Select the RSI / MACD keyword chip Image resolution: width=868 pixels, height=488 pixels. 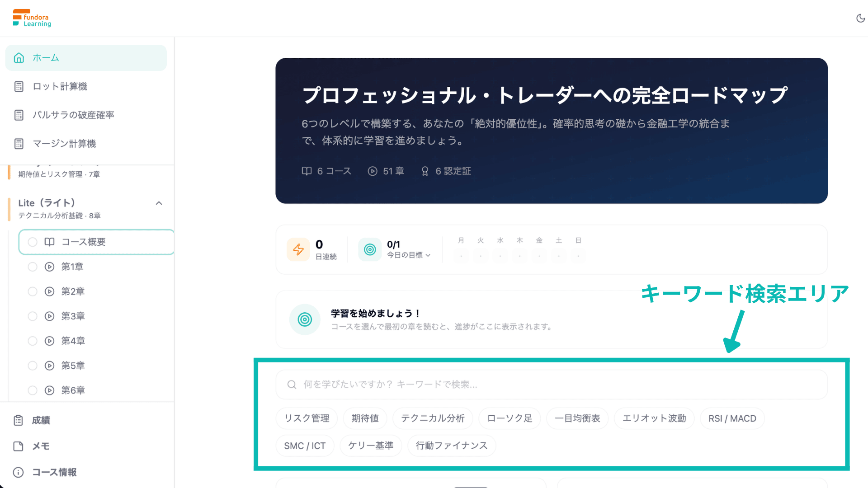(732, 418)
